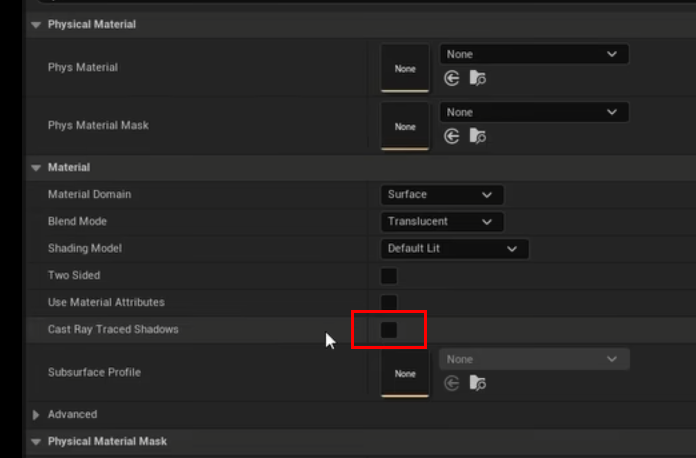Select the Shading Model property label
The image size is (696, 458).
(x=85, y=249)
